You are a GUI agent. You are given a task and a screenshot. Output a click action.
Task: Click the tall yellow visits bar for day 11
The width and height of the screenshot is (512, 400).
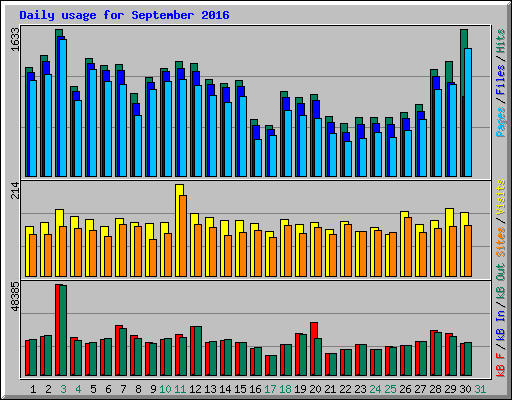click(178, 230)
